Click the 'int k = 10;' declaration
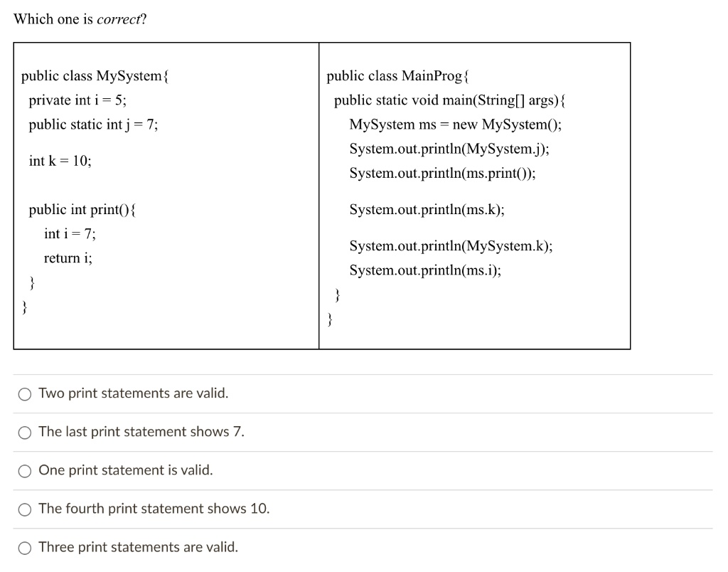Screen dimensions: 728x572 60,161
